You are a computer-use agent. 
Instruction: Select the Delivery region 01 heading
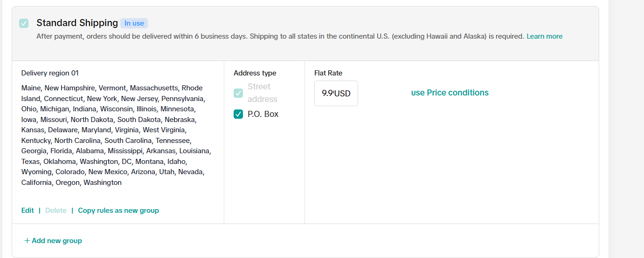50,73
